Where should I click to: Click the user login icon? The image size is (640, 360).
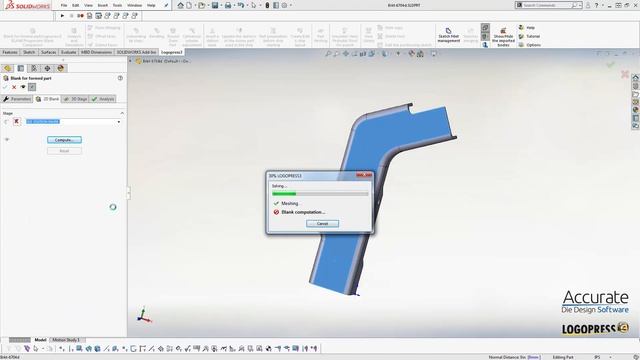588,5
